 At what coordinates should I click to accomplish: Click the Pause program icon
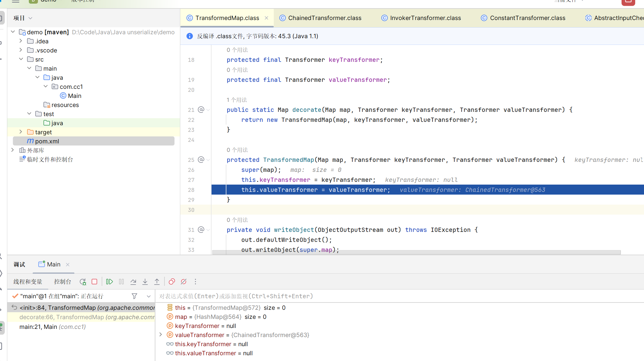(x=121, y=282)
